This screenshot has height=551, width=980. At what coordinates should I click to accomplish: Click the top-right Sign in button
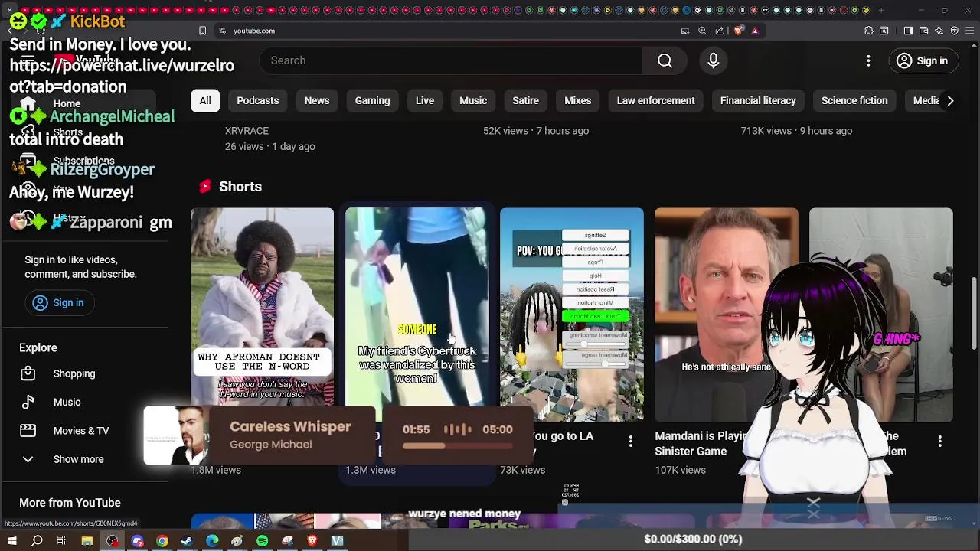coord(923,60)
